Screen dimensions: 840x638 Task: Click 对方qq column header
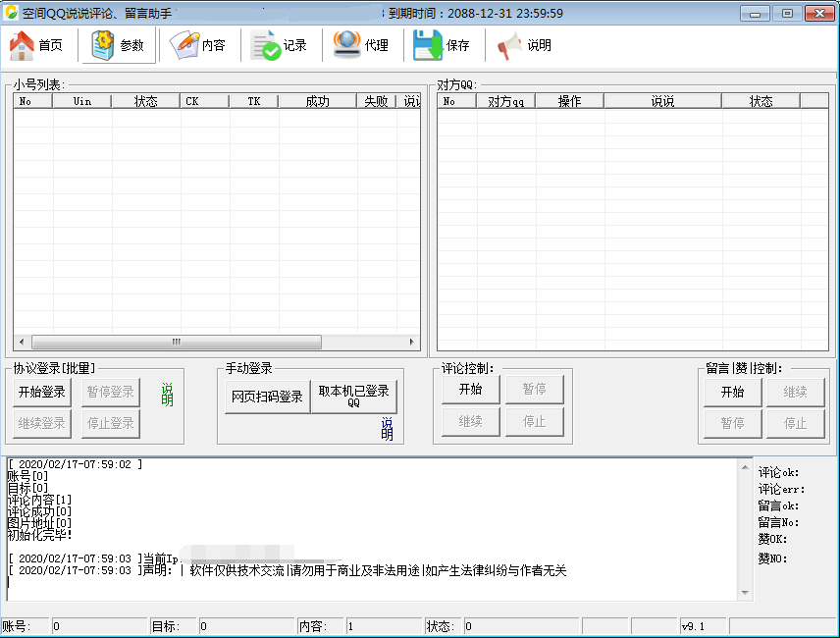click(505, 101)
